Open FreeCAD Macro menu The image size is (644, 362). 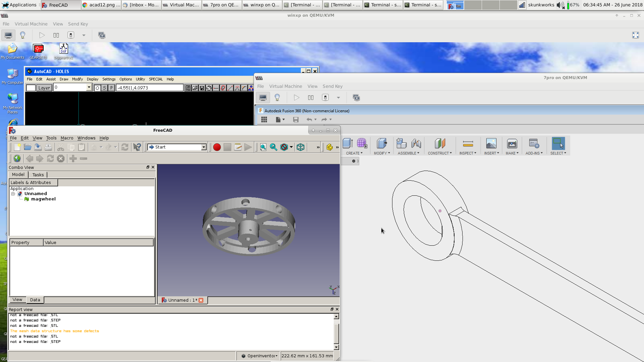coord(67,138)
